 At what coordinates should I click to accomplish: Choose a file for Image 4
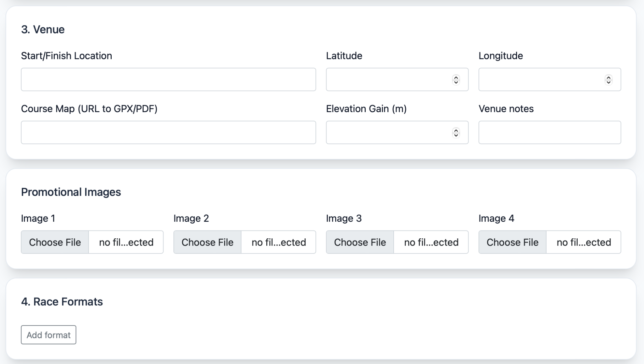pyautogui.click(x=513, y=242)
